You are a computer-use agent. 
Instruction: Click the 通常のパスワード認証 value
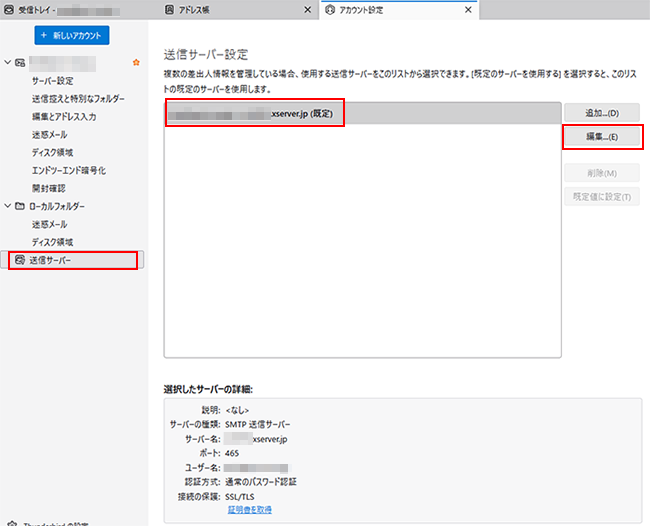tap(261, 482)
